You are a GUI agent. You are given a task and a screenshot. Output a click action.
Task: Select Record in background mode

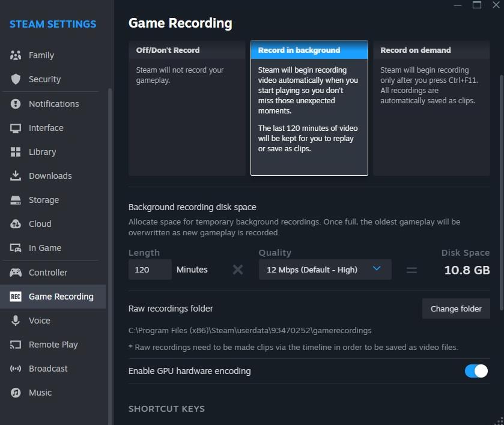tap(309, 108)
